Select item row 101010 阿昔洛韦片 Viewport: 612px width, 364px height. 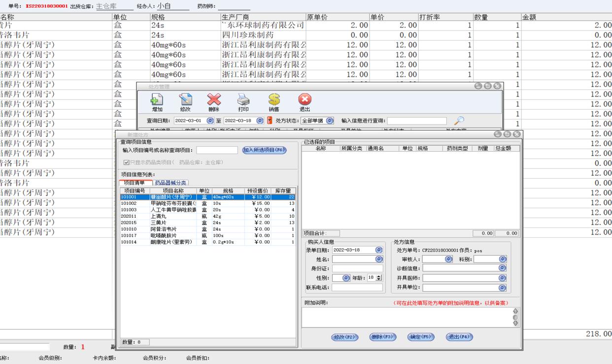[x=208, y=229]
